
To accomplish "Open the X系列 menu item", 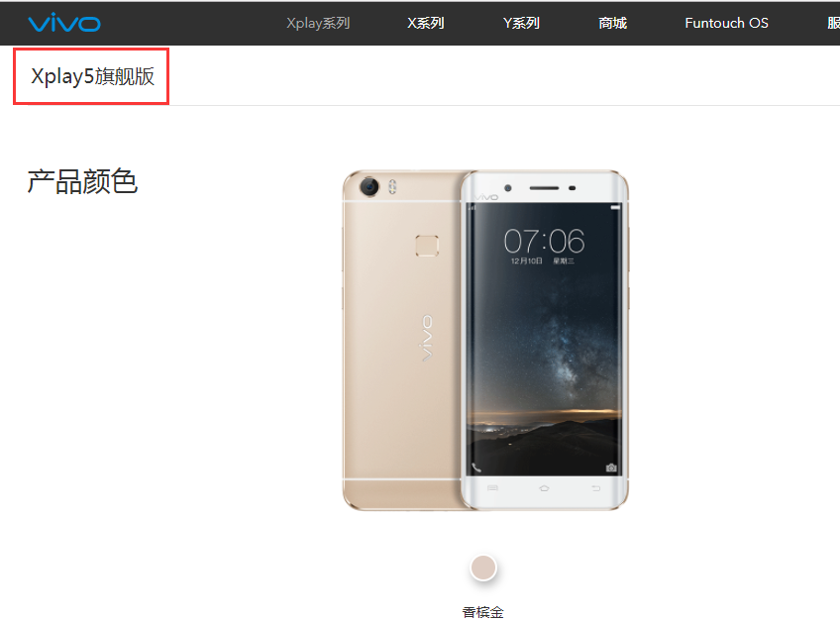I will tap(425, 23).
